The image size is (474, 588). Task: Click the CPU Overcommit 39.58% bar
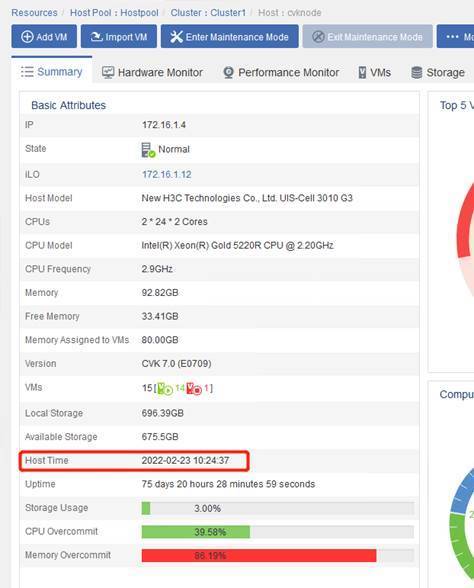click(278, 532)
